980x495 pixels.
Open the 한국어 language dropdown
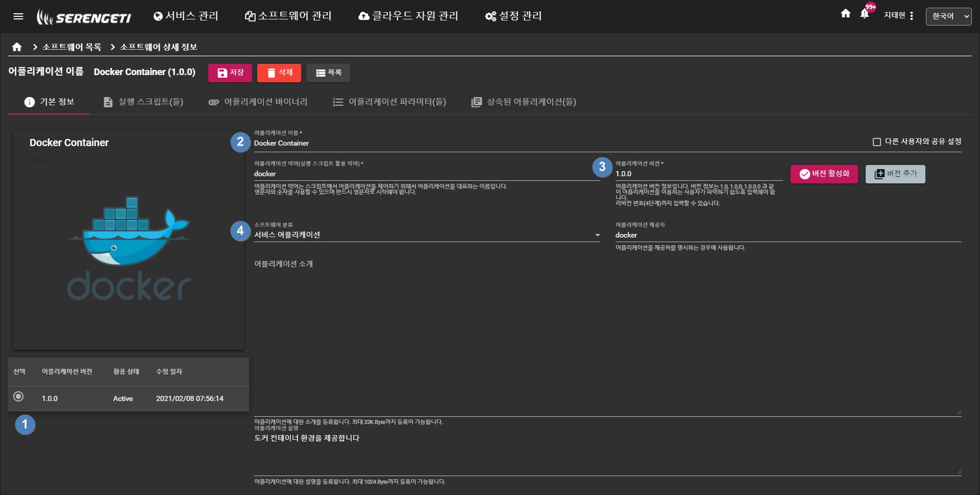(x=948, y=16)
